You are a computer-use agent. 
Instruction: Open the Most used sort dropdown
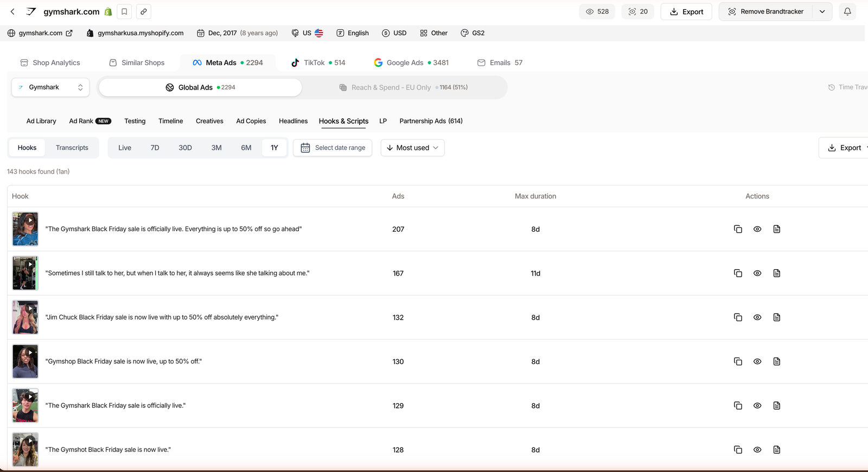coord(412,148)
